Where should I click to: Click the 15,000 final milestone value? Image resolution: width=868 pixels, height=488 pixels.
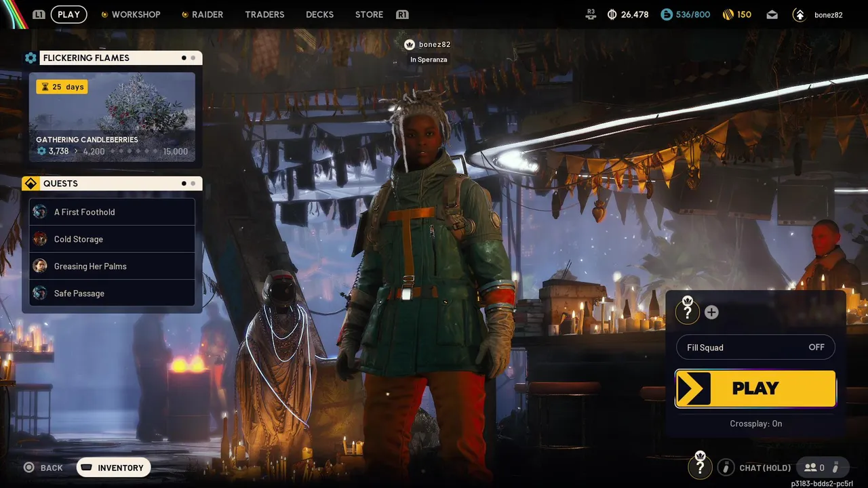pyautogui.click(x=175, y=151)
